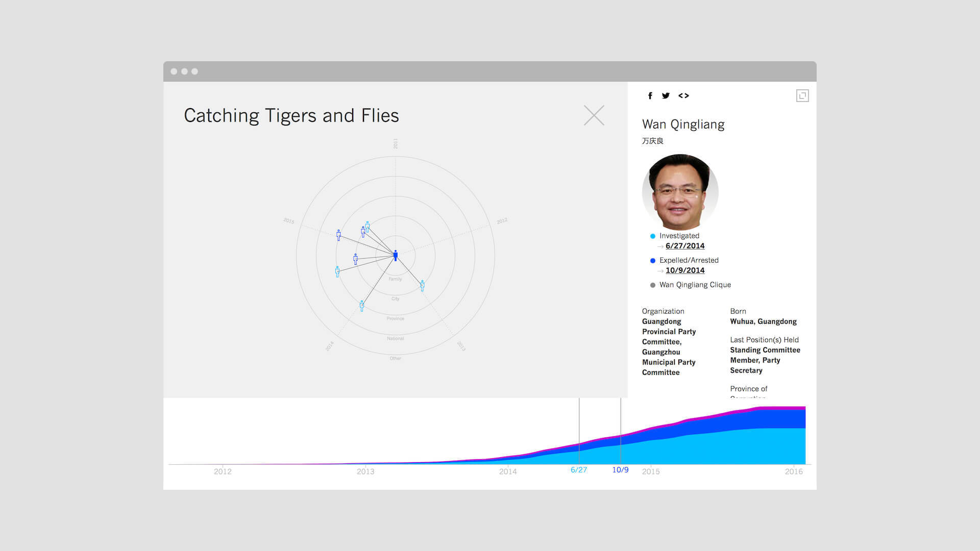Select the person figure near the 2013 axis
The image size is (980, 551).
pyautogui.click(x=422, y=285)
